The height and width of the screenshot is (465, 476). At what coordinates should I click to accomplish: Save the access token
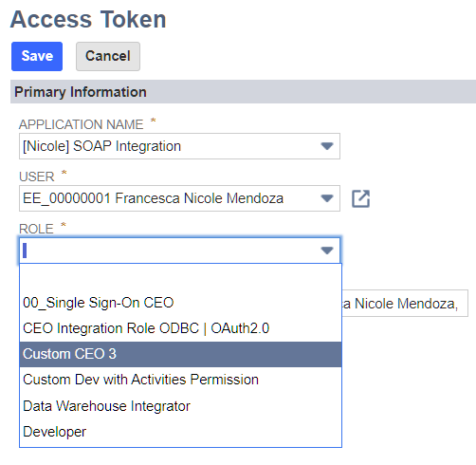coord(37,56)
